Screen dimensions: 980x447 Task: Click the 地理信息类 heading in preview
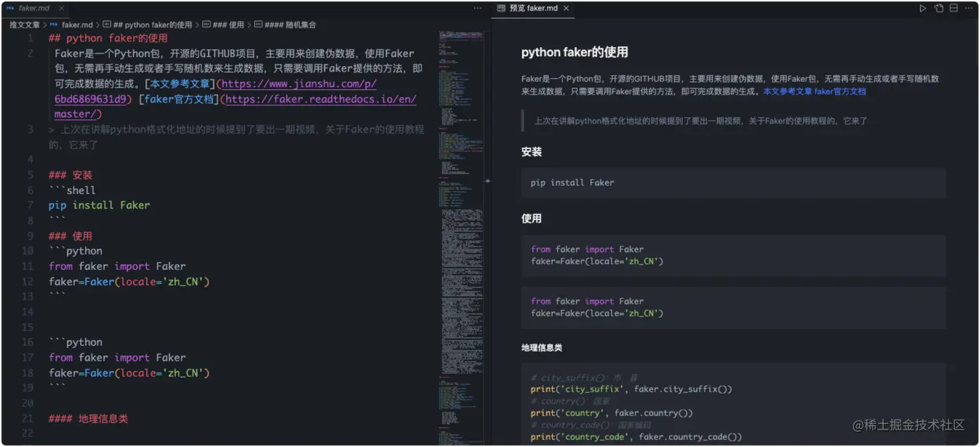tap(542, 348)
